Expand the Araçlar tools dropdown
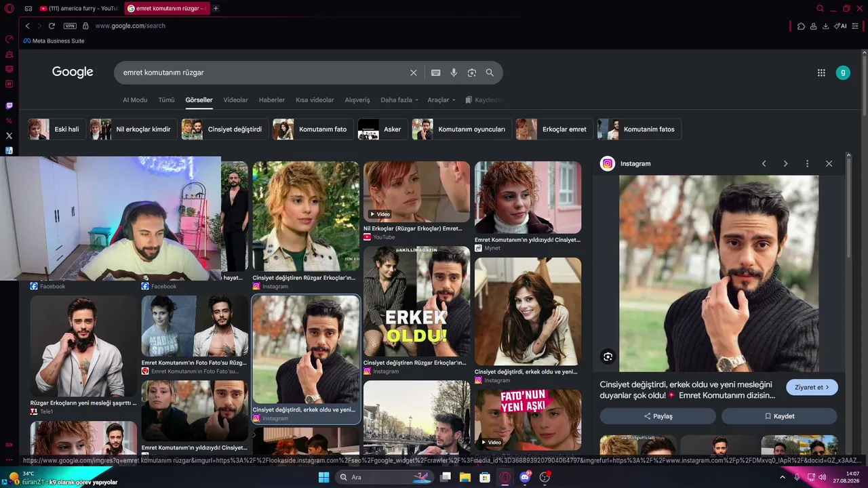Viewport: 868px width, 488px height. [441, 100]
